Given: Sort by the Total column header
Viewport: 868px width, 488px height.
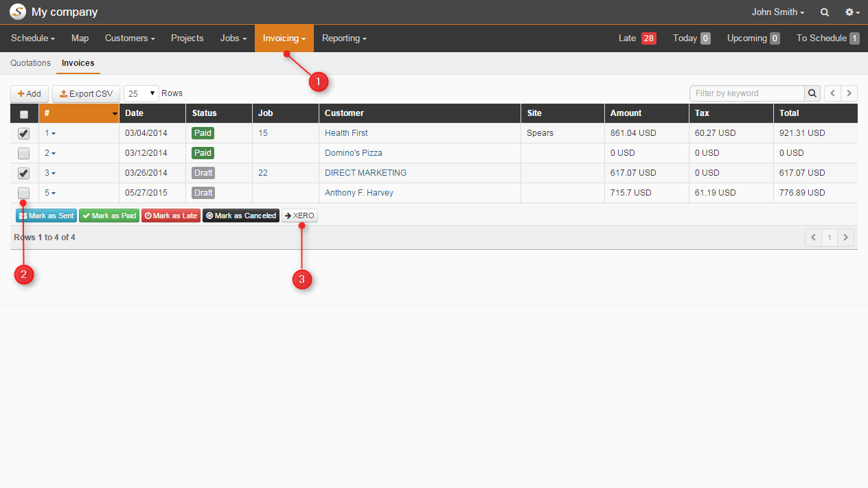Looking at the screenshot, I should [x=816, y=113].
